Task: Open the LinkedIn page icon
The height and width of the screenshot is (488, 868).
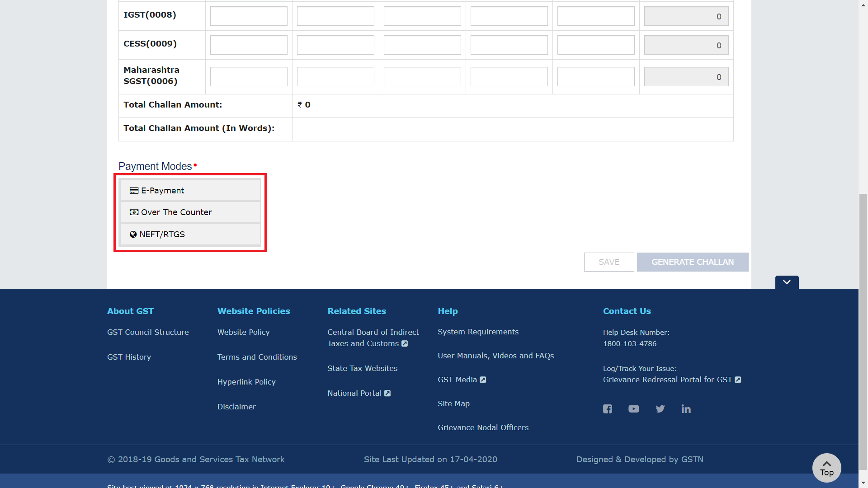Action: coord(686,409)
